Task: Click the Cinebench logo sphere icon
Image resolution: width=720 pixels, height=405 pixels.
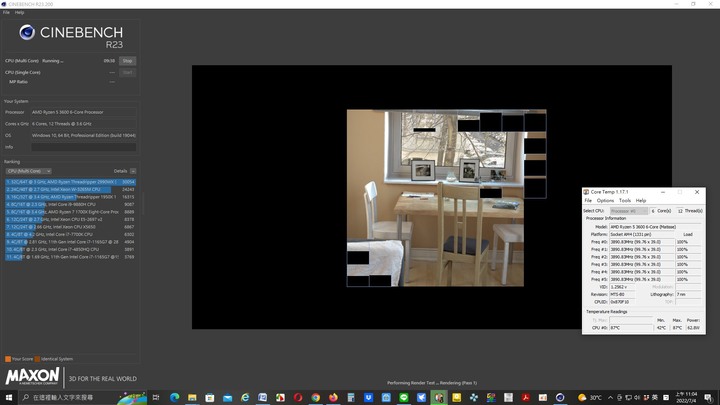Action: 27,32
